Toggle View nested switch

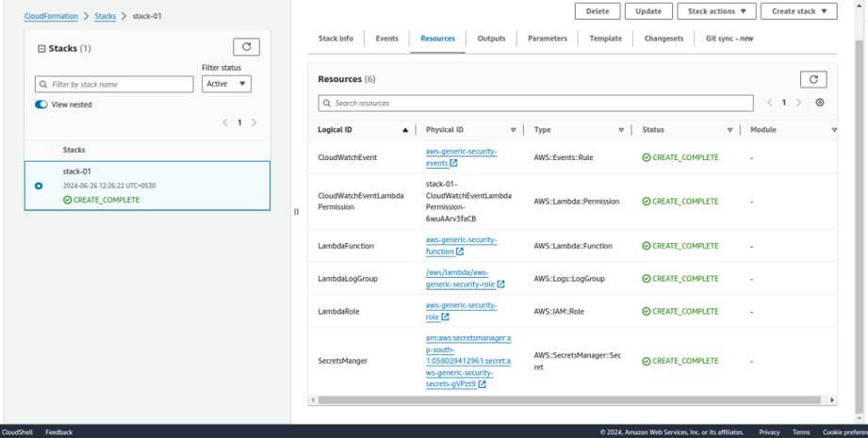41,105
